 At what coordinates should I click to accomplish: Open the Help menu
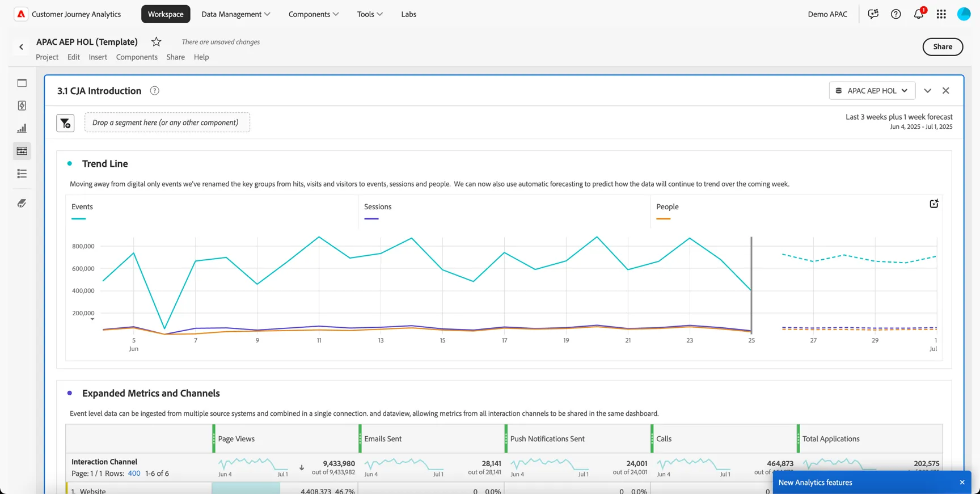pyautogui.click(x=201, y=57)
